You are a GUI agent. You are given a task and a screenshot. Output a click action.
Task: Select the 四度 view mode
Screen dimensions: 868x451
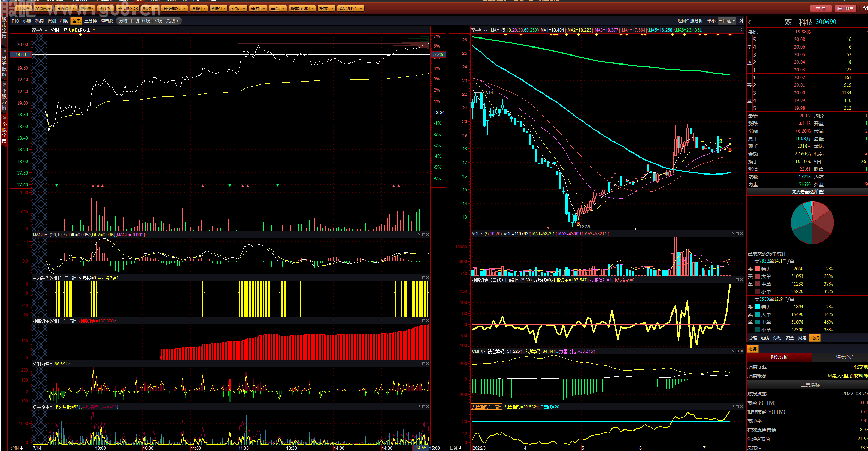tap(64, 21)
